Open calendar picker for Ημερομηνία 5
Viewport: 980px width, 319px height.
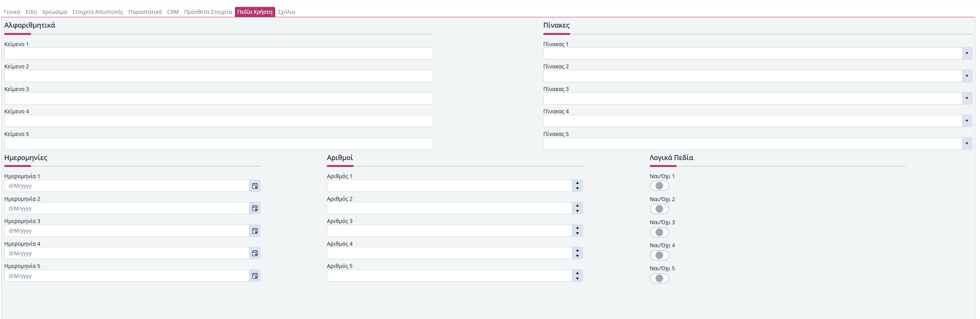pos(255,276)
